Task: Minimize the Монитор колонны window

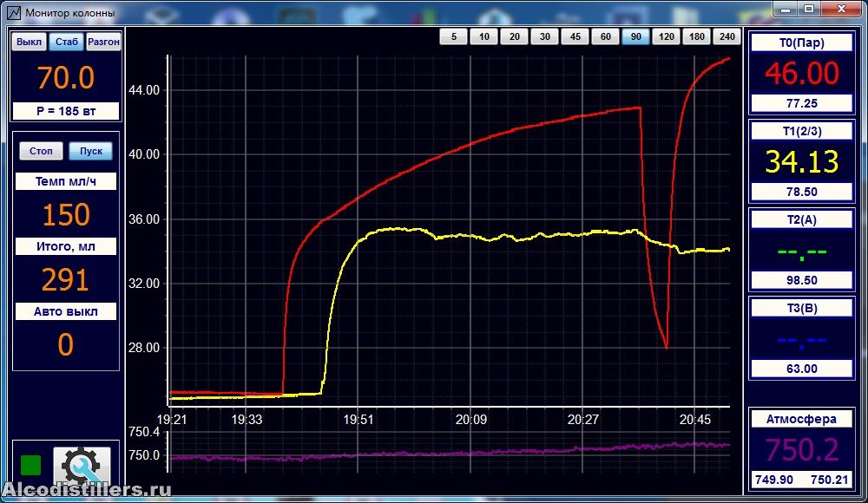Action: tap(785, 9)
